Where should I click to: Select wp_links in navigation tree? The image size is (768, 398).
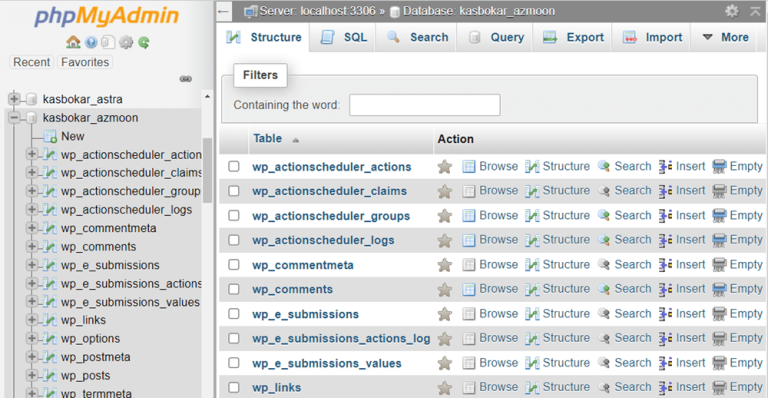[83, 320]
